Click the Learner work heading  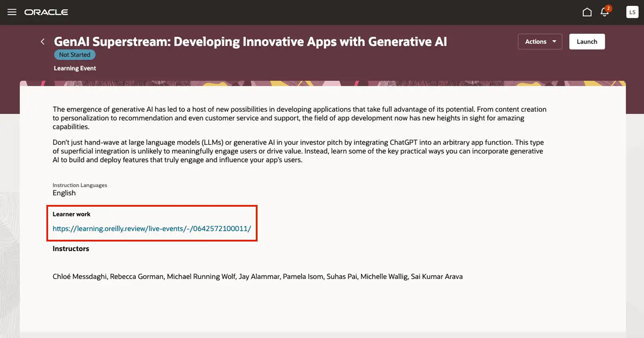[72, 214]
